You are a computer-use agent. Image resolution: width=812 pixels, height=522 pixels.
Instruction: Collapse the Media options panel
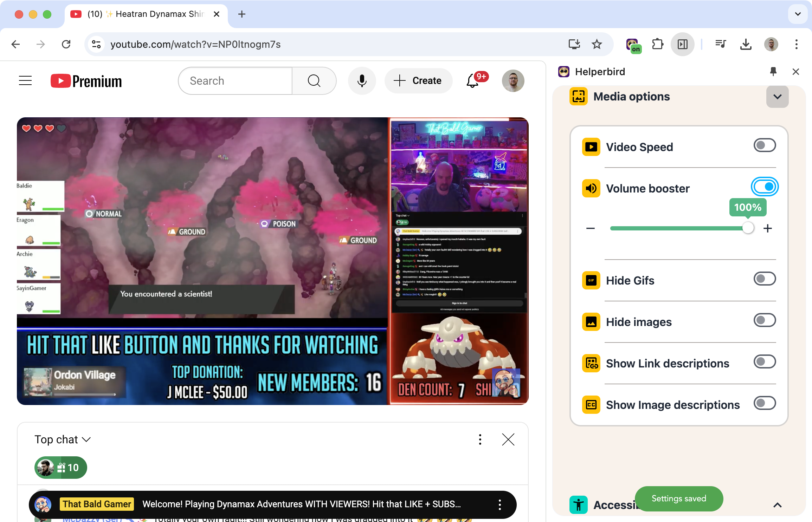pyautogui.click(x=778, y=96)
